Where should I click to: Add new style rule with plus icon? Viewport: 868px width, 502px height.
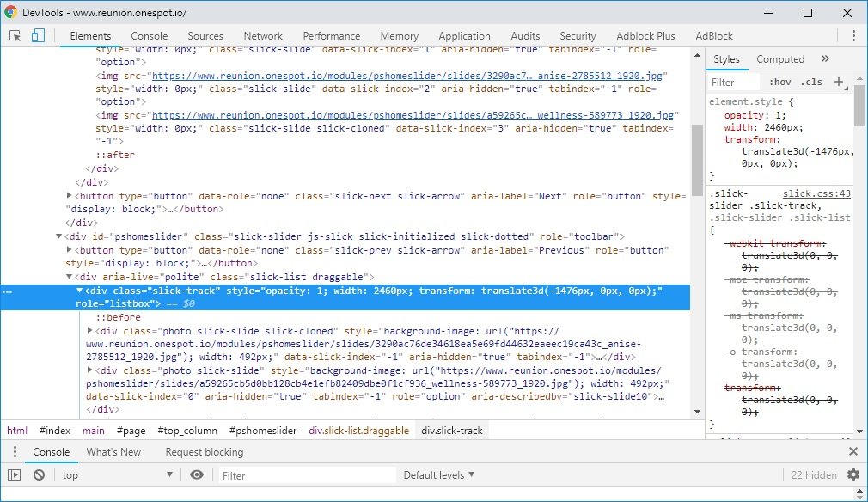pos(840,82)
